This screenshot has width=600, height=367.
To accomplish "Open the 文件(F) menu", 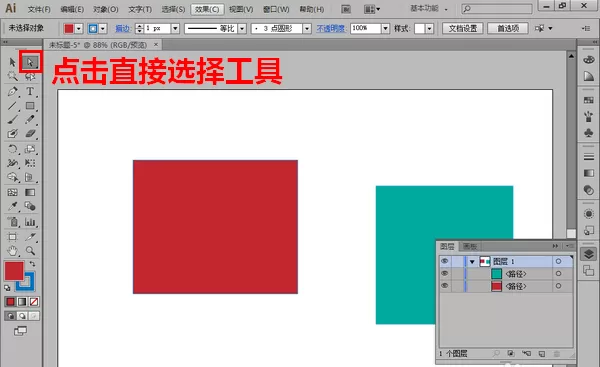I will [x=39, y=9].
